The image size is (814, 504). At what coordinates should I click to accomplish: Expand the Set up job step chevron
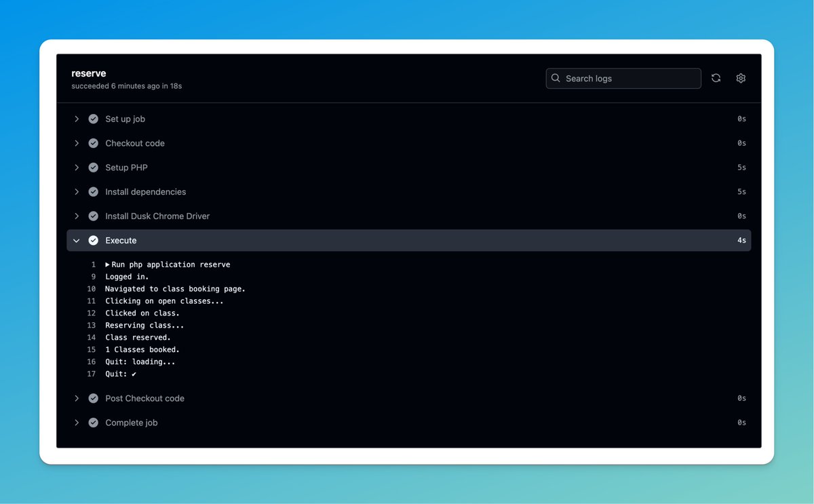click(x=77, y=119)
